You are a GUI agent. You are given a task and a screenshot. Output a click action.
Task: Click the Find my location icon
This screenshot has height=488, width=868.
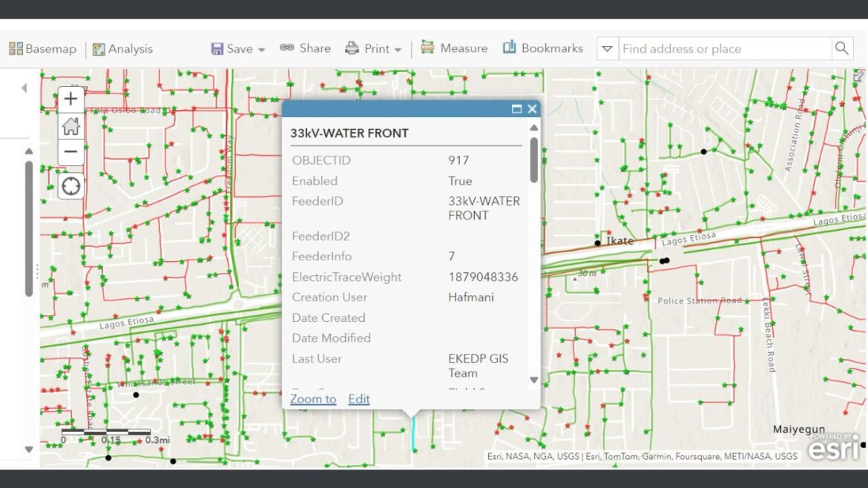coord(70,185)
